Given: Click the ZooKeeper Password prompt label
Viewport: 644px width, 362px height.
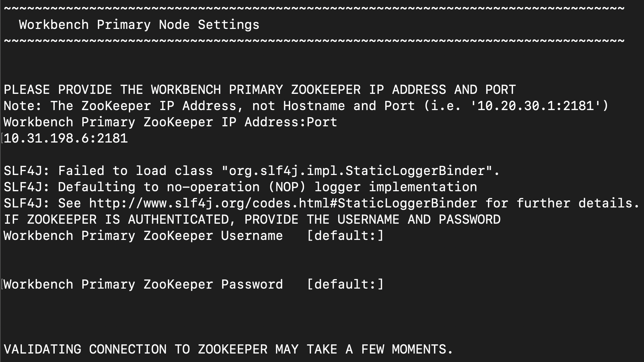Looking at the screenshot, I should point(143,284).
